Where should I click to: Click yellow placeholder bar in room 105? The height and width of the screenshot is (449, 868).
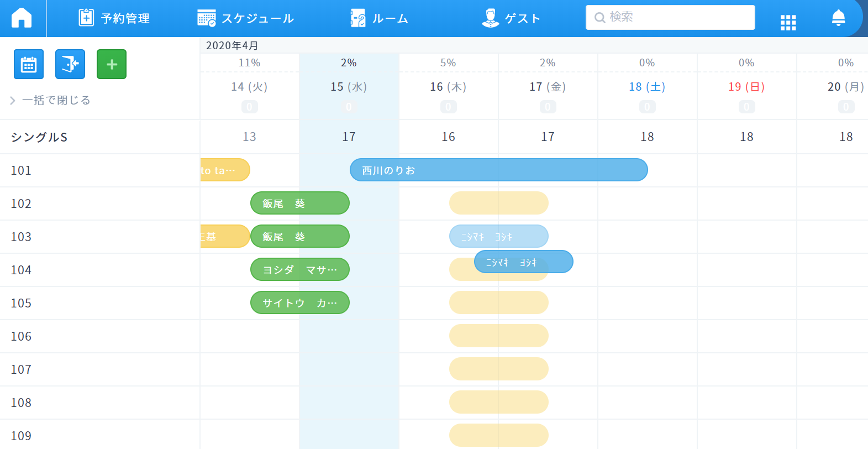point(499,302)
